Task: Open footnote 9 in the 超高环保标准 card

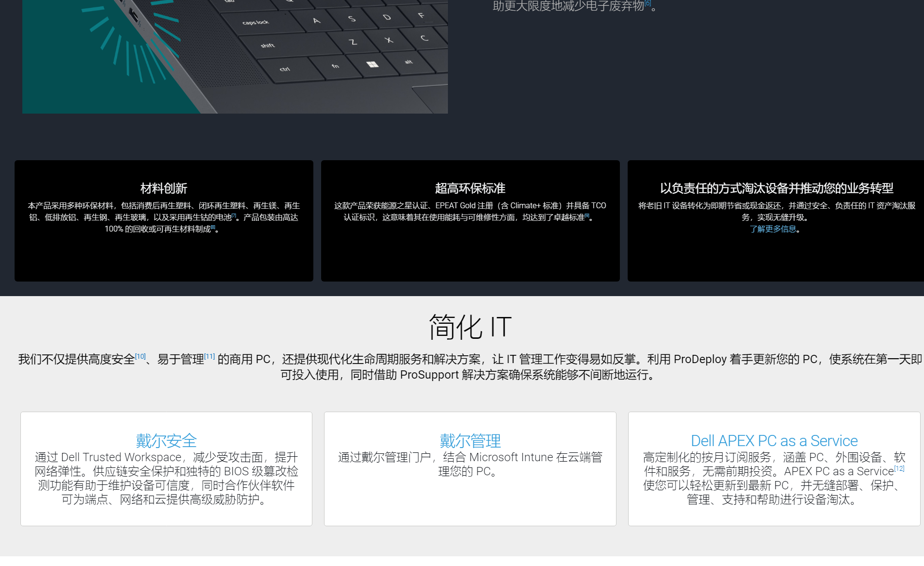Action: coord(587,215)
